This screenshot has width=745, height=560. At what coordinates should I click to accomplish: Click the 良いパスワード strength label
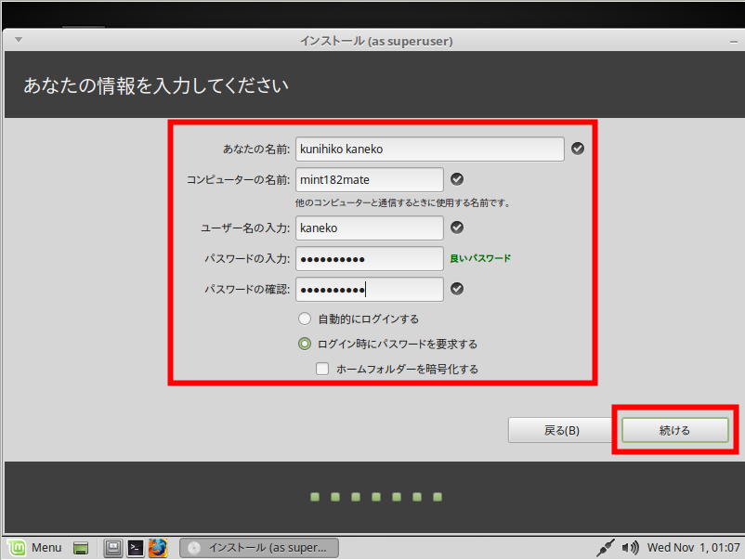click(480, 258)
